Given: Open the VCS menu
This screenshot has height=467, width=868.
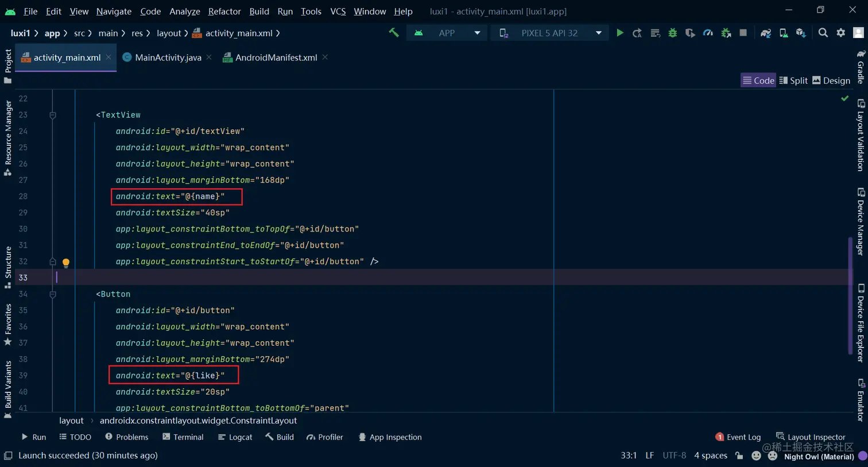Looking at the screenshot, I should click(338, 11).
